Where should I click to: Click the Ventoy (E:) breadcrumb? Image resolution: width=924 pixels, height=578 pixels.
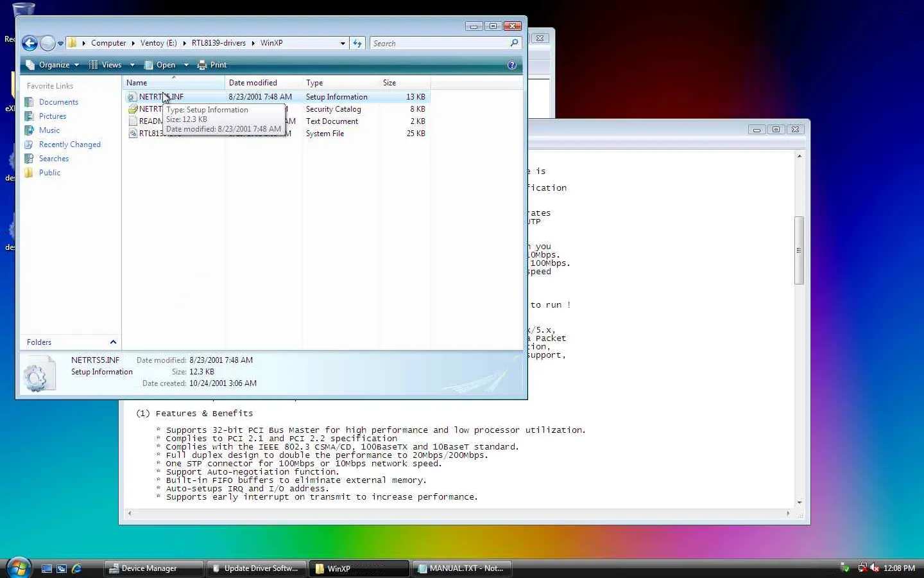pyautogui.click(x=158, y=43)
